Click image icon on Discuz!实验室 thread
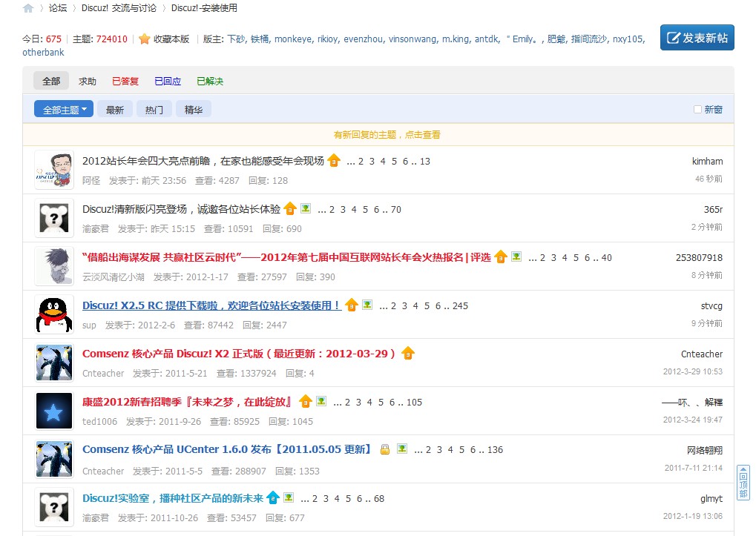 pyautogui.click(x=289, y=497)
